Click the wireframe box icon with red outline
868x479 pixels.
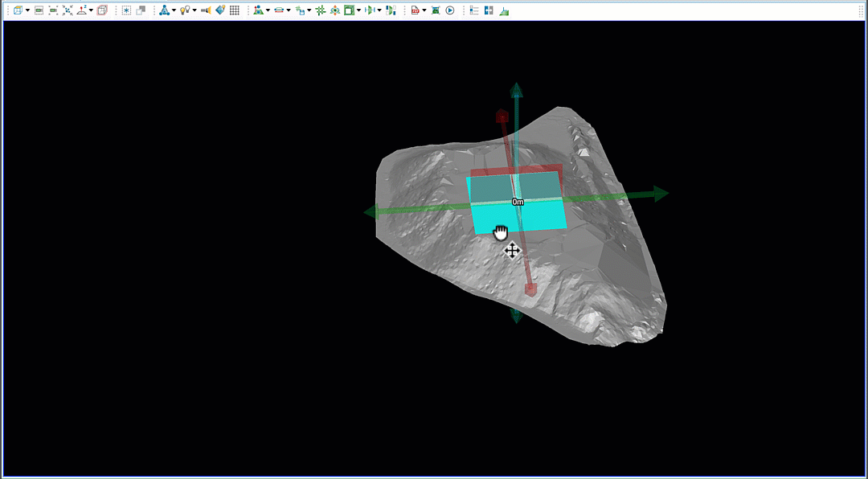coord(102,10)
